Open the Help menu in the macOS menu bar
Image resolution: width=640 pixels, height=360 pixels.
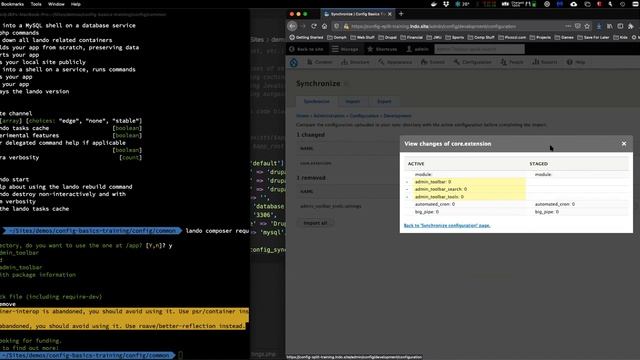76,4
